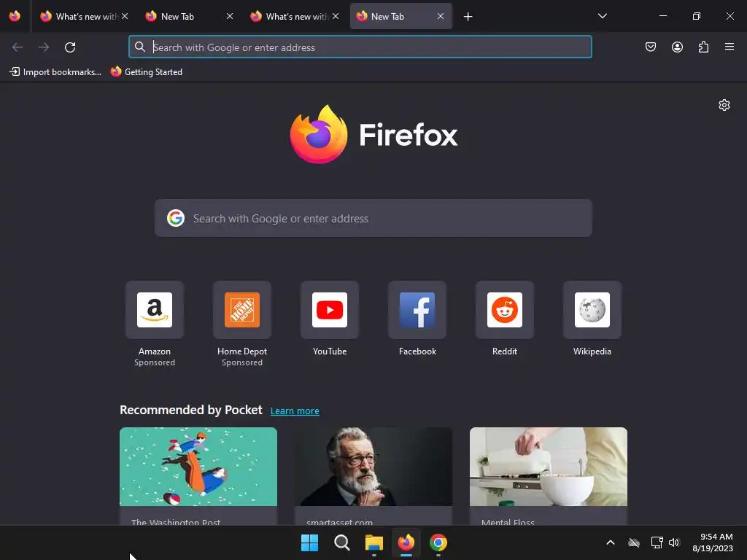Open the network status tray icon

coord(657,542)
